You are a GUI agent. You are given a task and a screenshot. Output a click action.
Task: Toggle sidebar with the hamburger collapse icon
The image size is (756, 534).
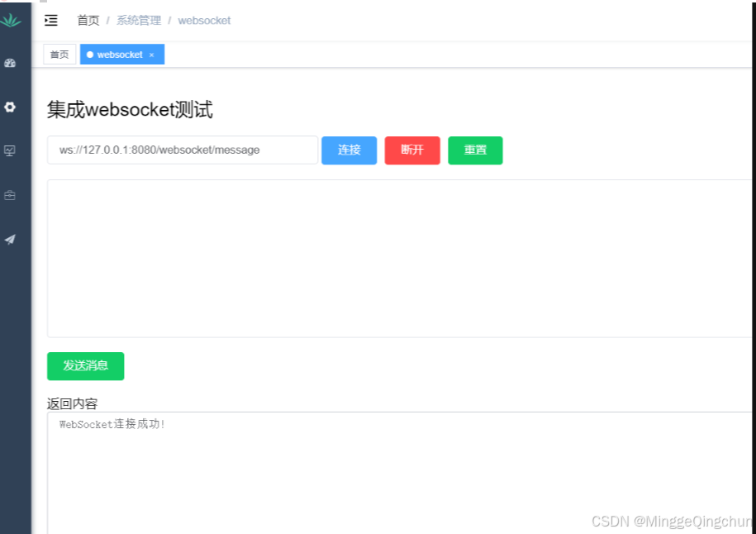click(x=51, y=21)
